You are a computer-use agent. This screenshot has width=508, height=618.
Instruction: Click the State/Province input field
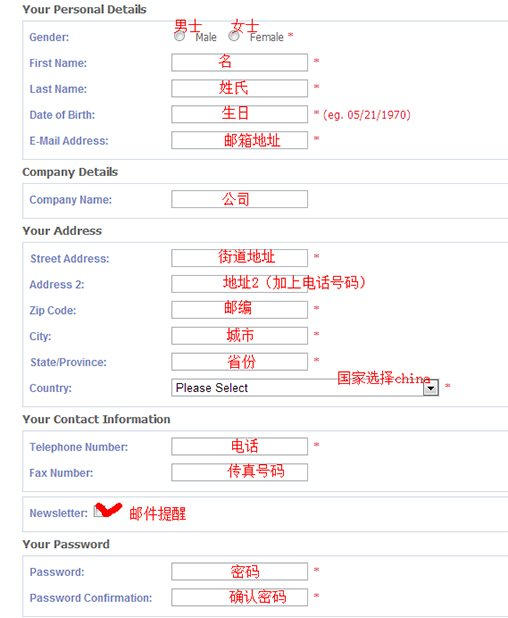pyautogui.click(x=240, y=362)
